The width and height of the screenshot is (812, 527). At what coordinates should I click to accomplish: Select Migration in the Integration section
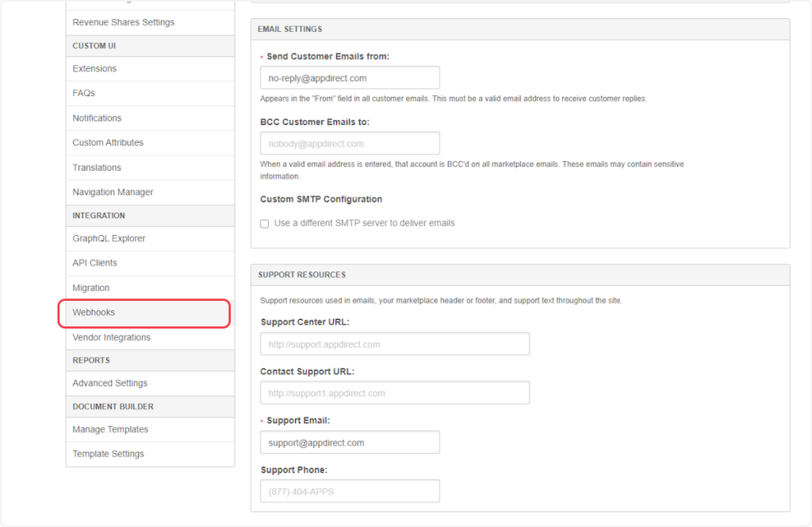click(x=91, y=288)
